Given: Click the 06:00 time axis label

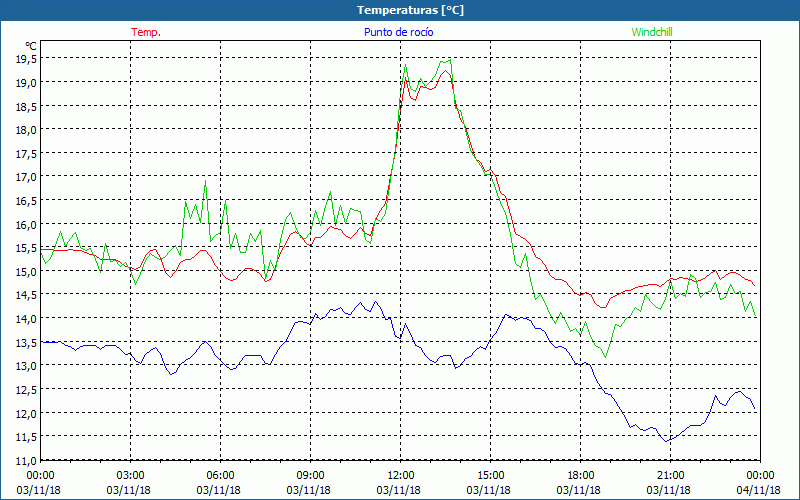Looking at the screenshot, I should click(220, 475).
